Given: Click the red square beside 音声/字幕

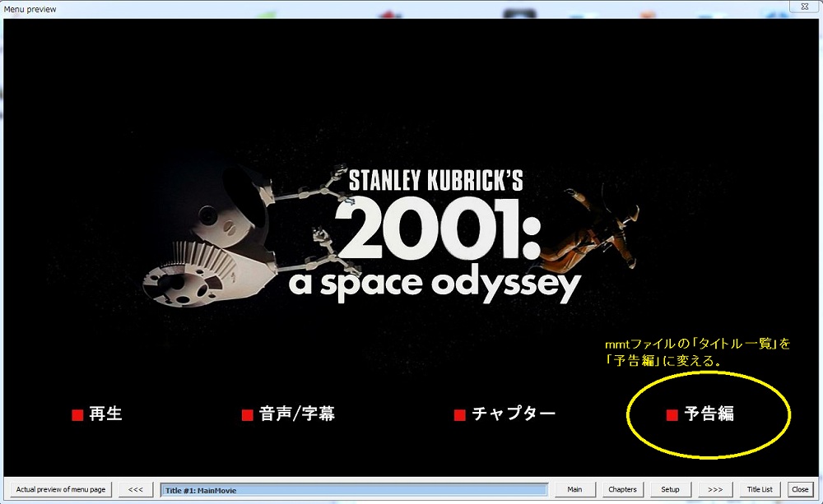Looking at the screenshot, I should 247,415.
